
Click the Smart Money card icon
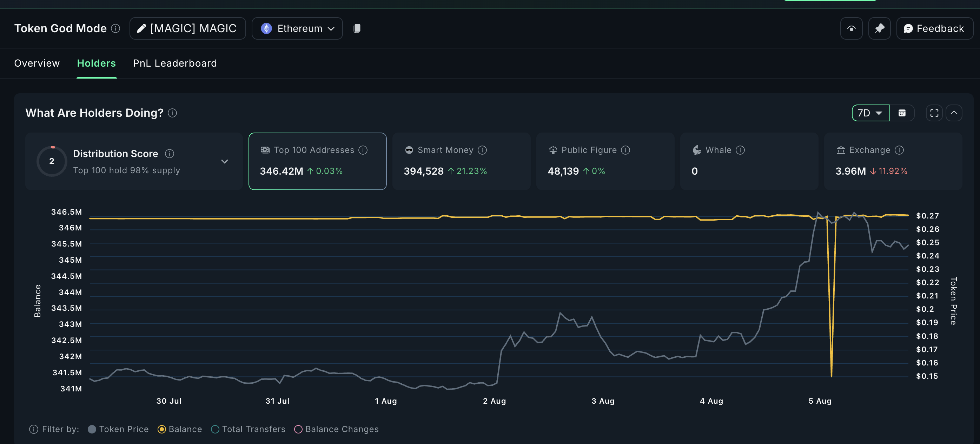pyautogui.click(x=409, y=150)
